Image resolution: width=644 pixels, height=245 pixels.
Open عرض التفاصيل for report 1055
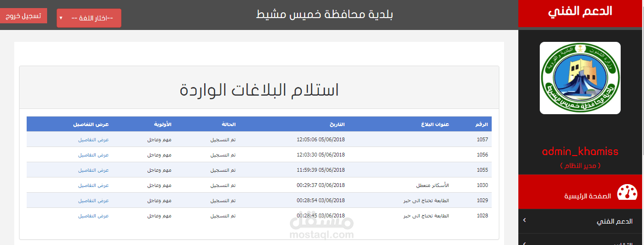click(94, 170)
